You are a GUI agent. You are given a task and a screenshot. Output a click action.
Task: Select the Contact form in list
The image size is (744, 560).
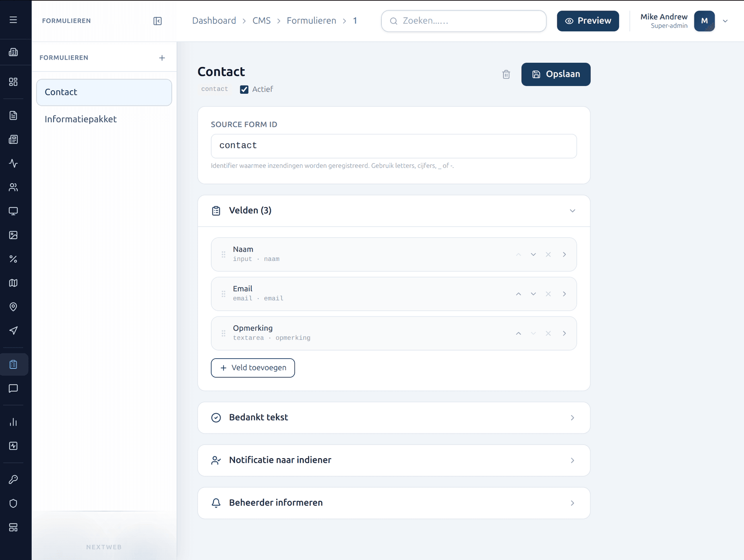(x=104, y=92)
